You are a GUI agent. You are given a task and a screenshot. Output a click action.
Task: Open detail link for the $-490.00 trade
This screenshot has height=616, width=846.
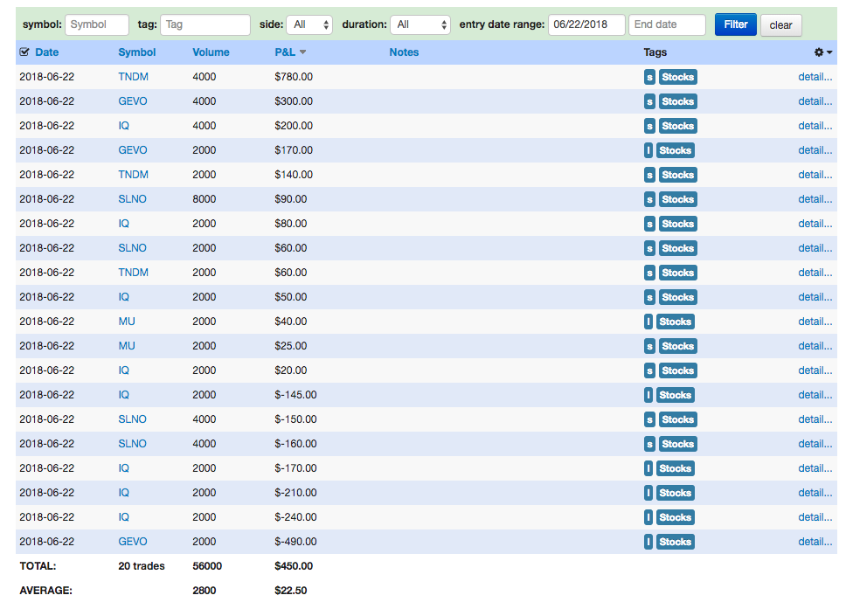pyautogui.click(x=815, y=542)
